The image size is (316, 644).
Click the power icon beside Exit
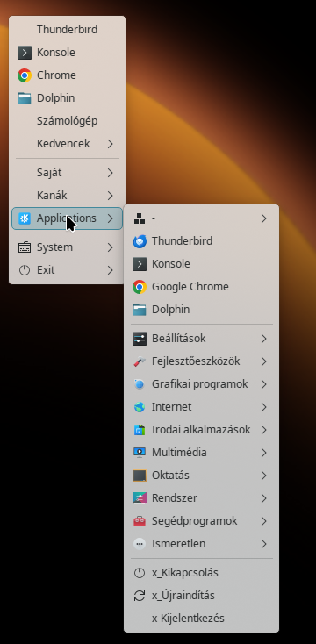tap(25, 270)
